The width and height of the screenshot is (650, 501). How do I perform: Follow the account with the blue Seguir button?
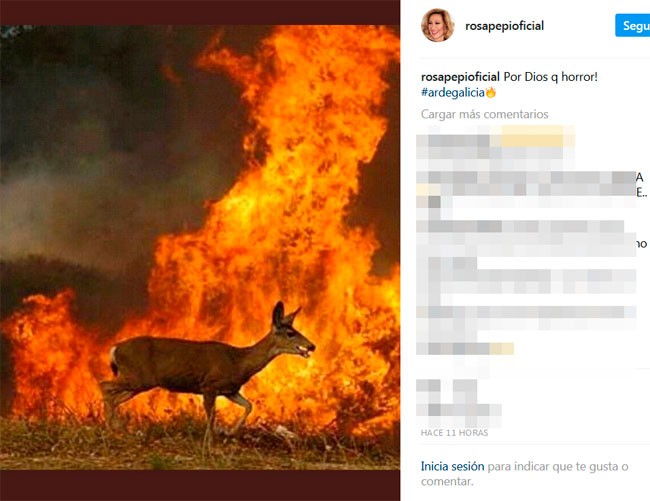click(633, 25)
